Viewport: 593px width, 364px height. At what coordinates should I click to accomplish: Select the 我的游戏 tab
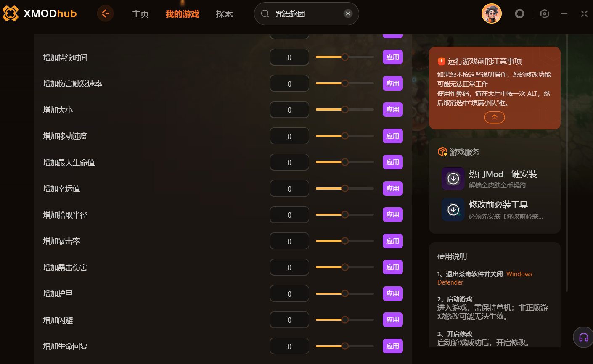[182, 14]
